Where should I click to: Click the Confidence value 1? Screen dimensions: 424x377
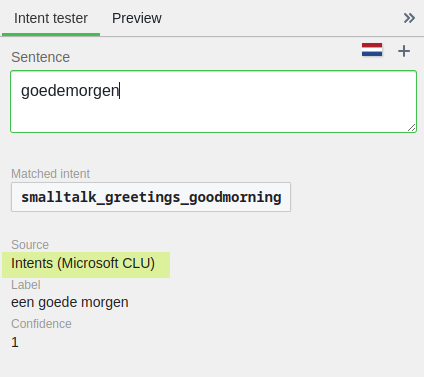[15, 342]
